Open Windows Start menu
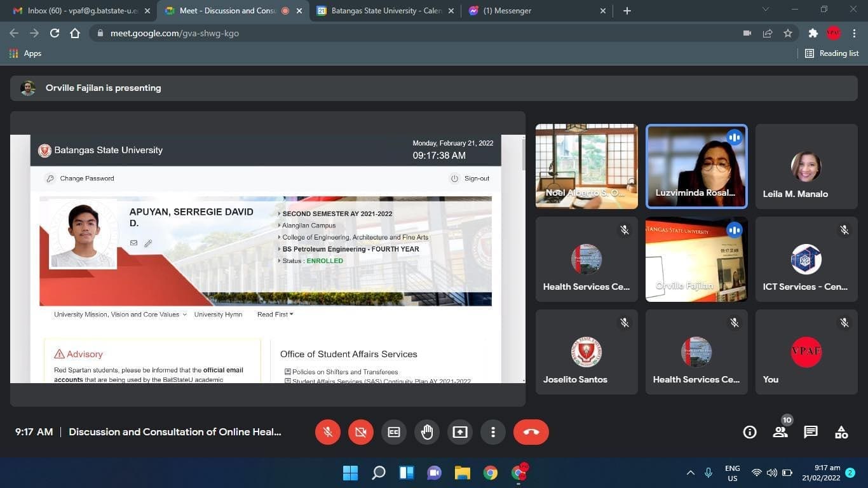Screen dimensions: 868x488 [350, 473]
